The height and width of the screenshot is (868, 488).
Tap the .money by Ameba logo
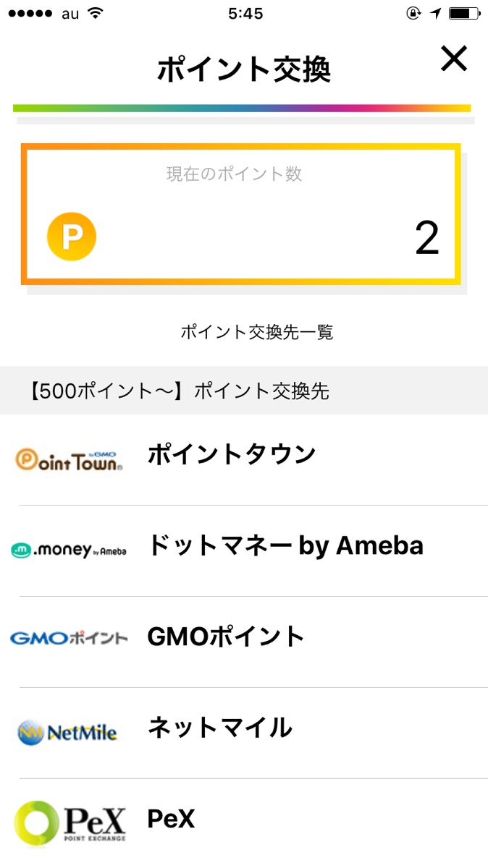point(69,550)
